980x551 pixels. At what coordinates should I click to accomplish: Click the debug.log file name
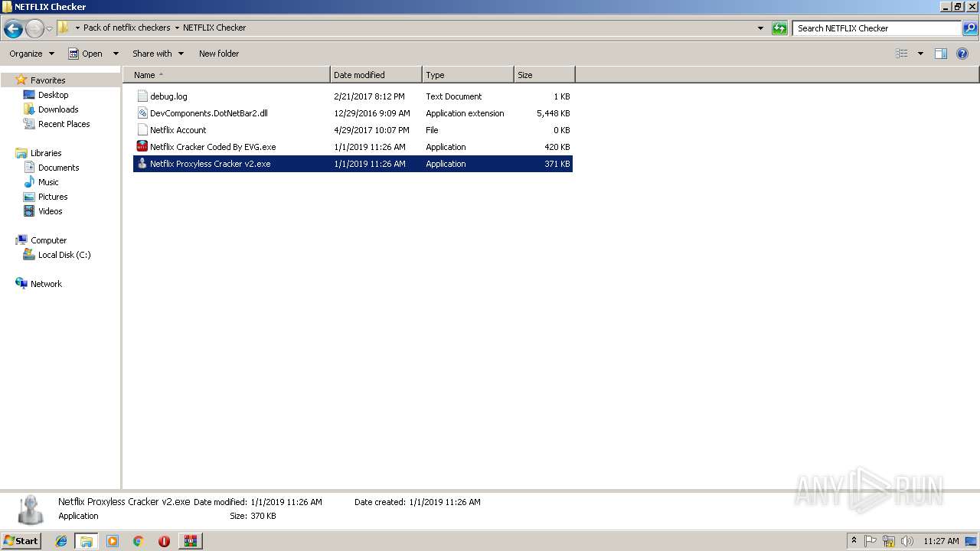pyautogui.click(x=168, y=96)
